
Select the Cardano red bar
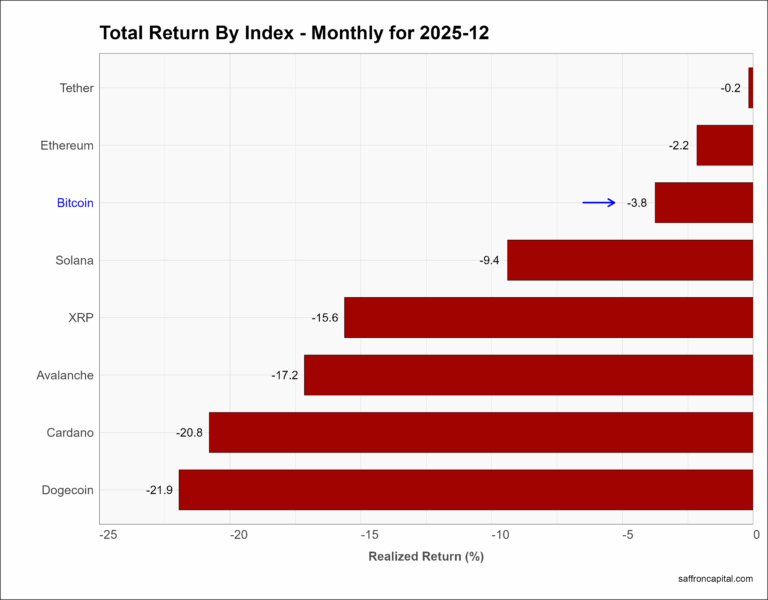(x=480, y=433)
